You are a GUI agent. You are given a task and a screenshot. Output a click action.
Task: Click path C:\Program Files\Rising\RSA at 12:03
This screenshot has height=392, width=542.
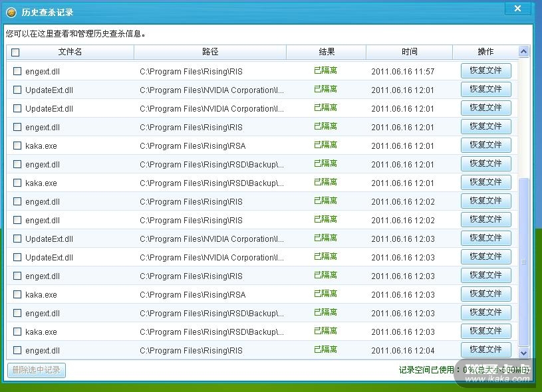[193, 294]
